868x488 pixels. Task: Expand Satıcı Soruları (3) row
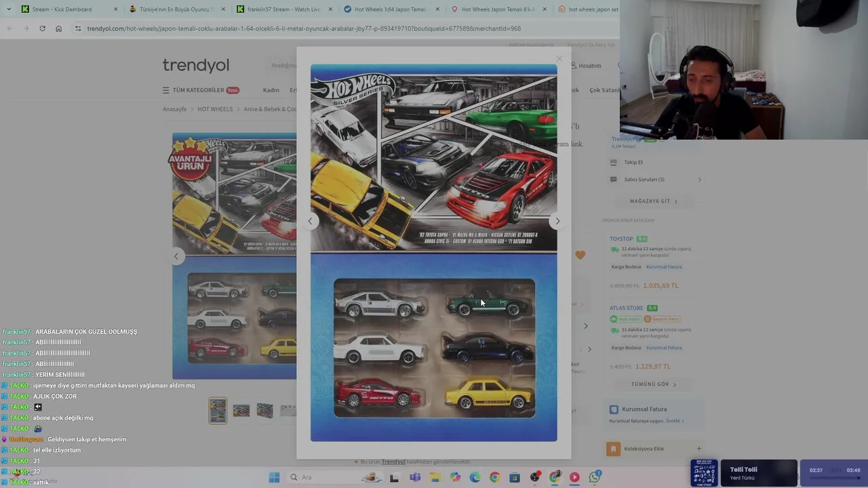656,180
